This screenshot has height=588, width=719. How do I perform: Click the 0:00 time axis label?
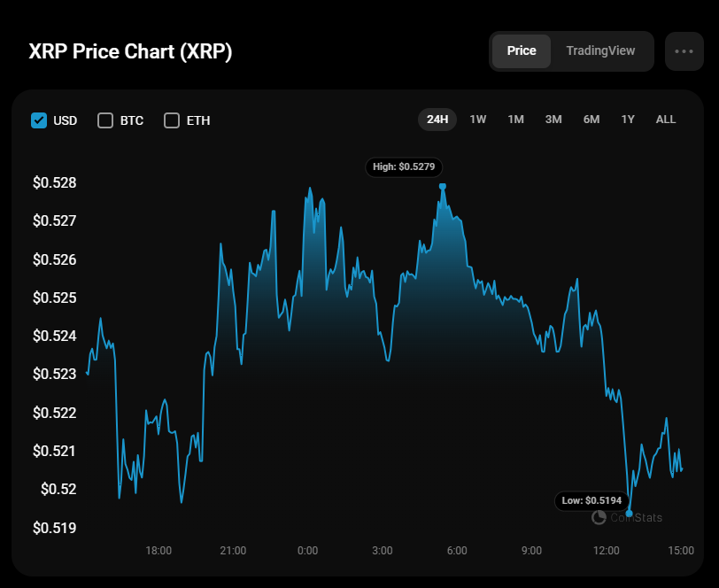pos(307,551)
